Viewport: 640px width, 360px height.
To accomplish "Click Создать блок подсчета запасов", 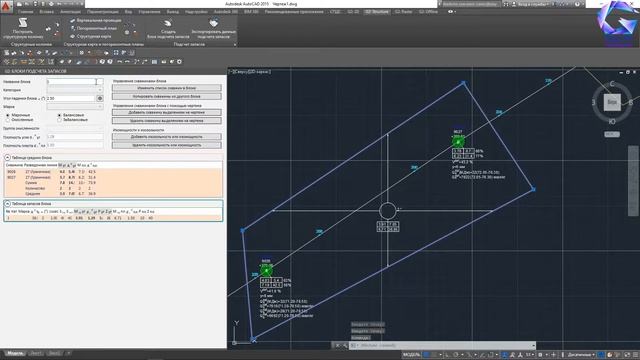I will coord(168,29).
